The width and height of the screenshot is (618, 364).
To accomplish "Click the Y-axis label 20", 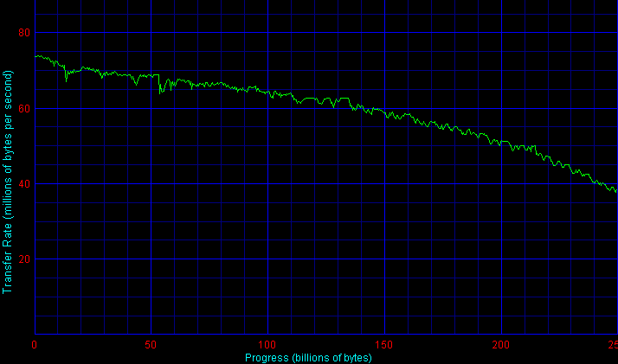I will [x=24, y=259].
